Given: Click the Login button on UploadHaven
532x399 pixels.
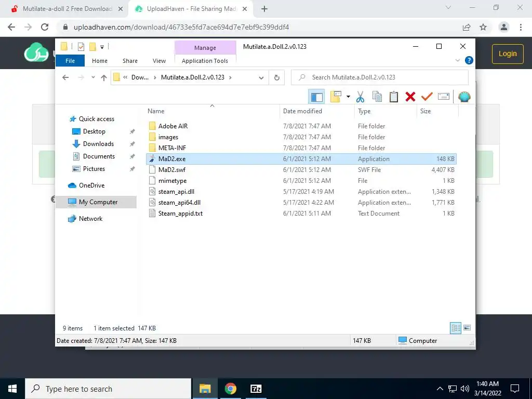Looking at the screenshot, I should [x=508, y=54].
